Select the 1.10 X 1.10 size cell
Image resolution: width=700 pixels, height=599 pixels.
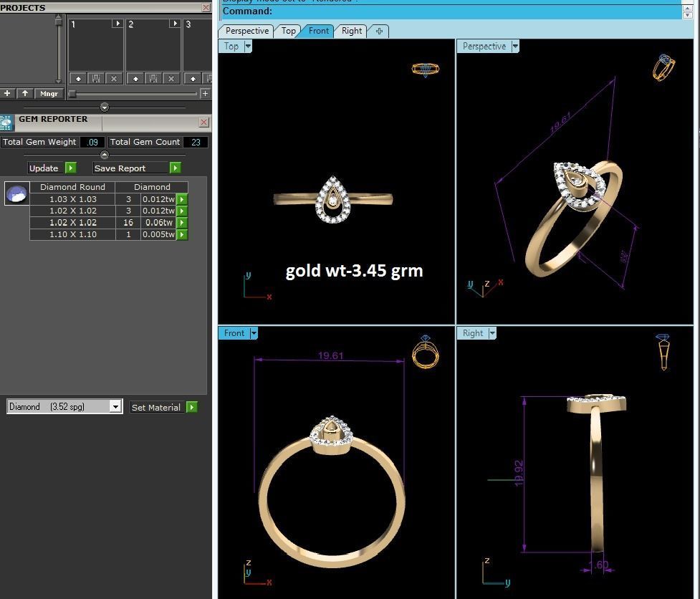73,234
